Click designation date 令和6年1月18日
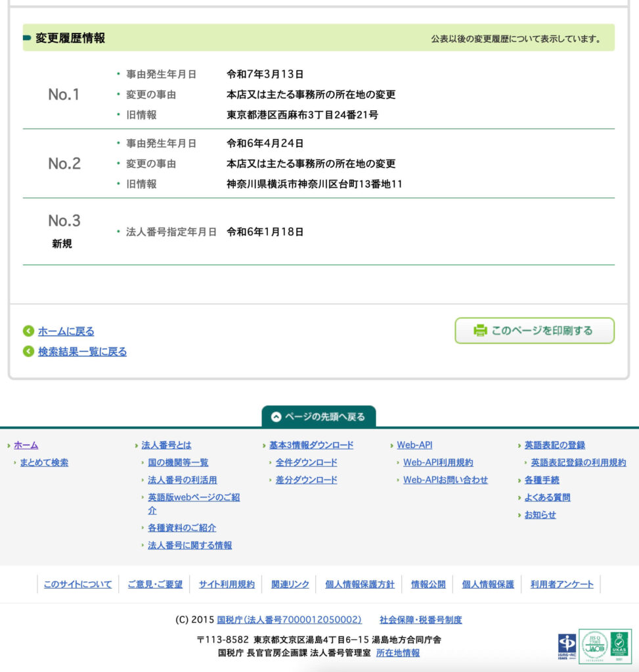The height and width of the screenshot is (672, 639). 265,232
